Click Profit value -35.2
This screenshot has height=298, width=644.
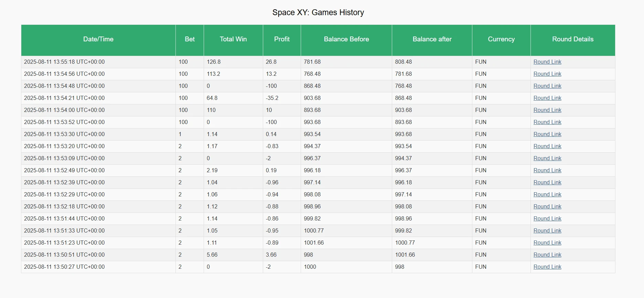[x=272, y=98]
